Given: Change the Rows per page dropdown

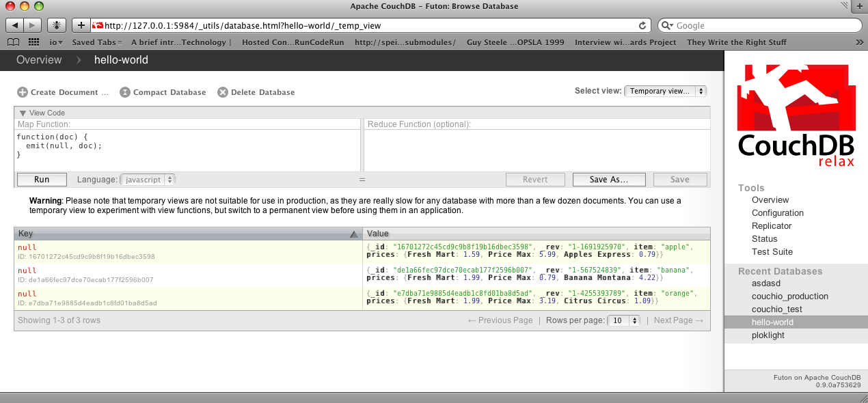Looking at the screenshot, I should (x=625, y=320).
